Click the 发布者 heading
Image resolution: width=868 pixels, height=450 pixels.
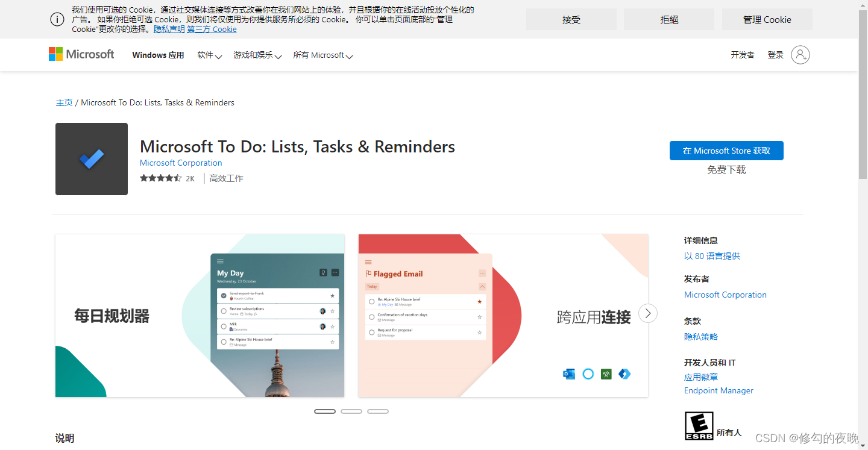(x=697, y=279)
